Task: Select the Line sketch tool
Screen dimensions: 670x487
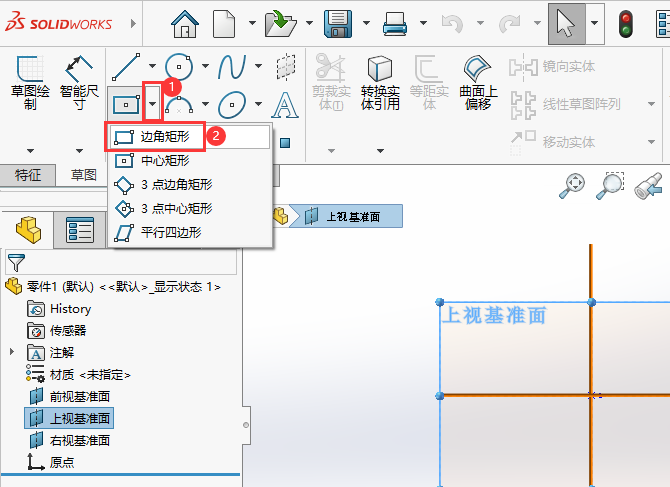Action: 126,67
